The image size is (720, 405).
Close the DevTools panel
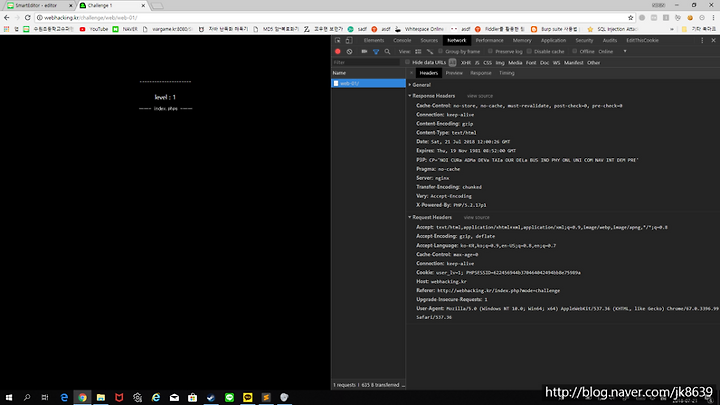coord(714,40)
